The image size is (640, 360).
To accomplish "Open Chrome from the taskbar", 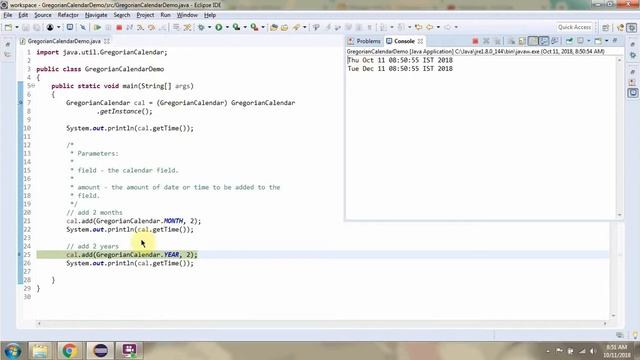I will pos(70,351).
